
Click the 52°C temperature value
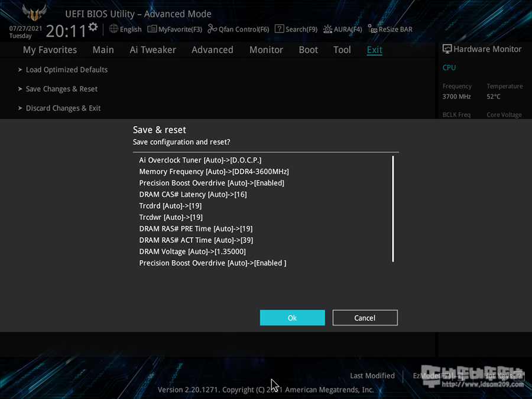click(494, 97)
